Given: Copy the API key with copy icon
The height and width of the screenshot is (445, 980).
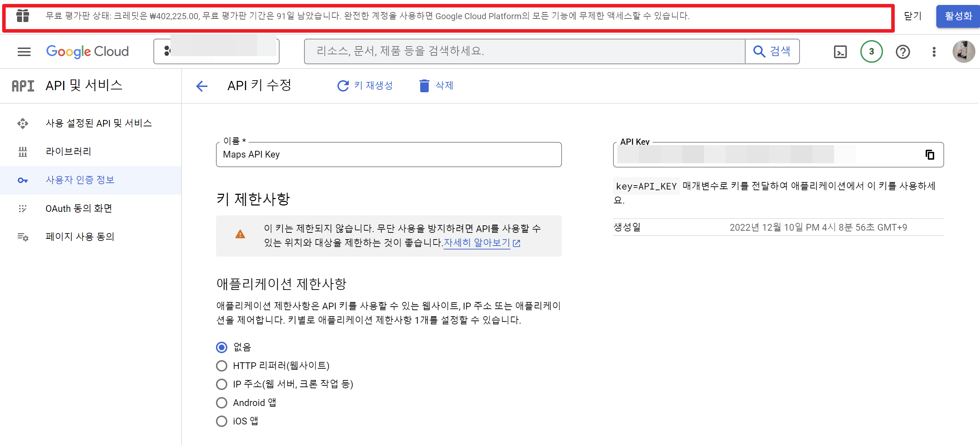Looking at the screenshot, I should click(930, 154).
